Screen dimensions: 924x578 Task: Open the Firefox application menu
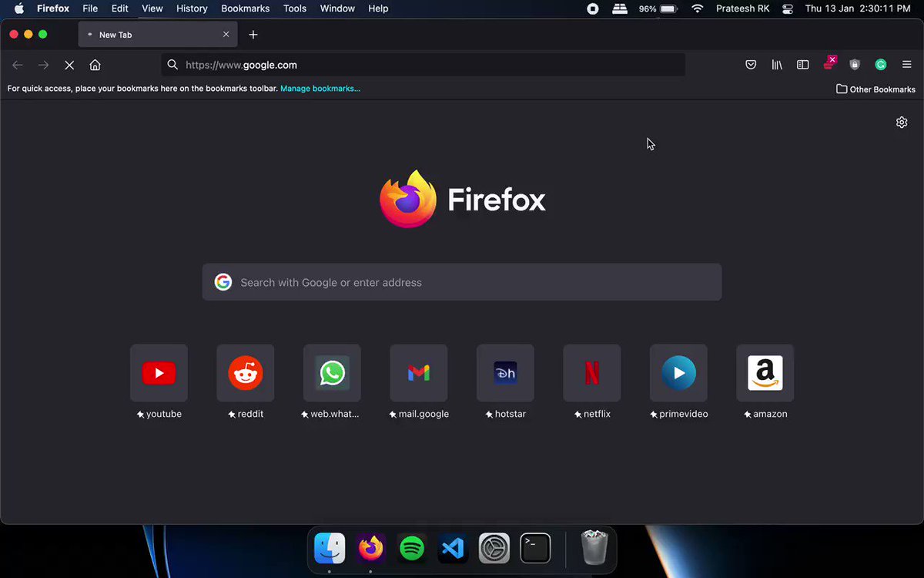[x=53, y=8]
